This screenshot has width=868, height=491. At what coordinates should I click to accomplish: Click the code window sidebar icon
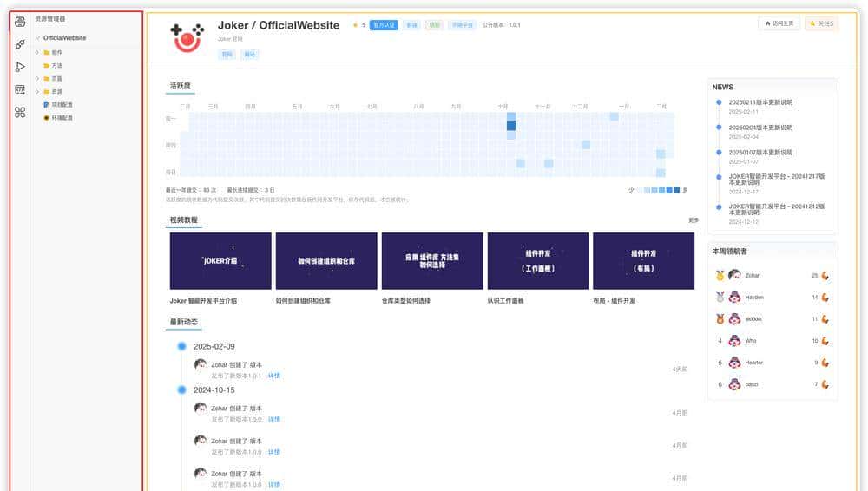click(x=20, y=89)
